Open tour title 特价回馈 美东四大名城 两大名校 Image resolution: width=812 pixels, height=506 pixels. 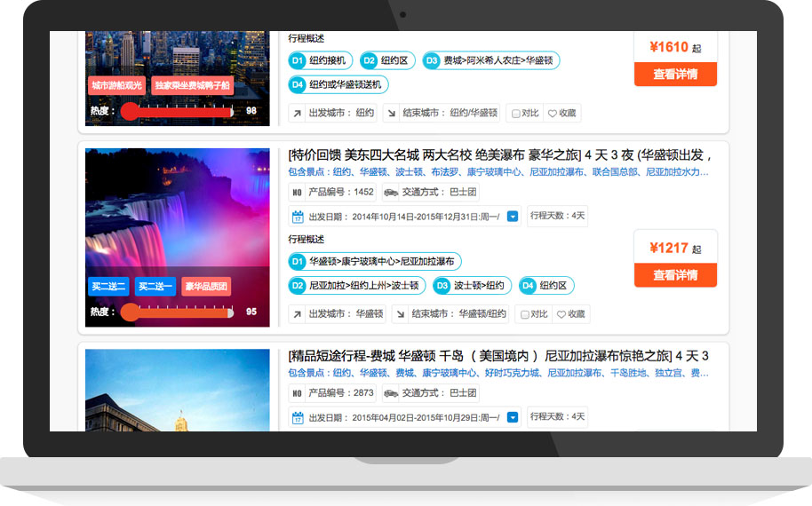[499, 154]
